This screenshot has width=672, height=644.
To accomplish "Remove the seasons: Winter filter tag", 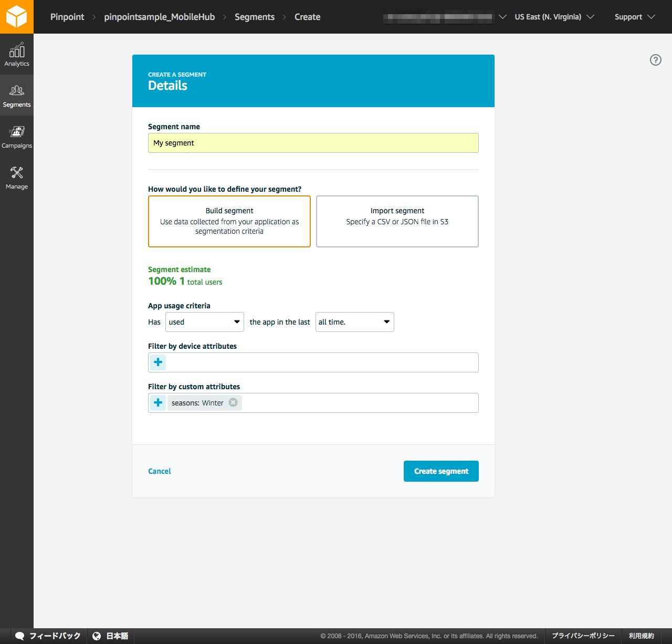I will coord(233,402).
